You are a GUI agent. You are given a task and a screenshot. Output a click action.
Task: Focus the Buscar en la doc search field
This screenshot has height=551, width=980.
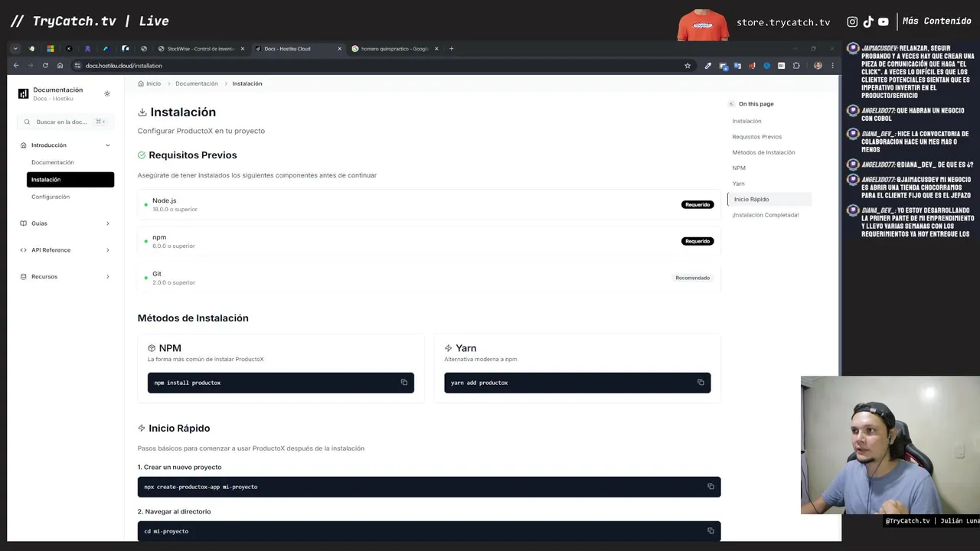pos(65,122)
